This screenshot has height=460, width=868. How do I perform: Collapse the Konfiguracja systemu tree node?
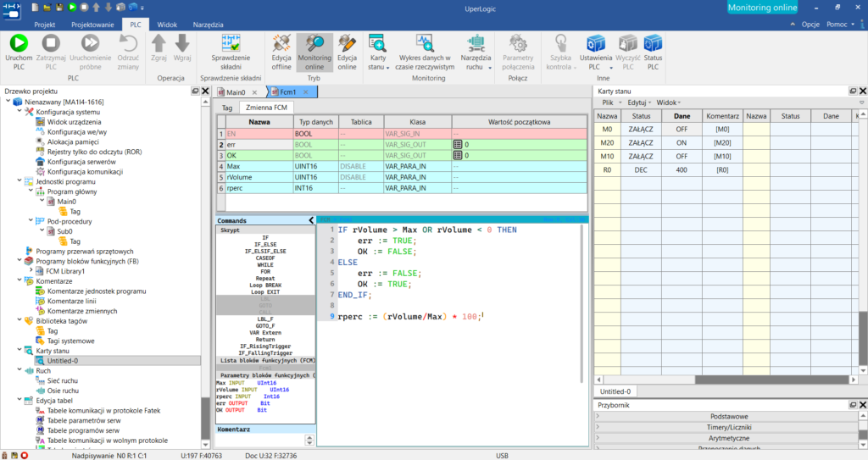[19, 111]
